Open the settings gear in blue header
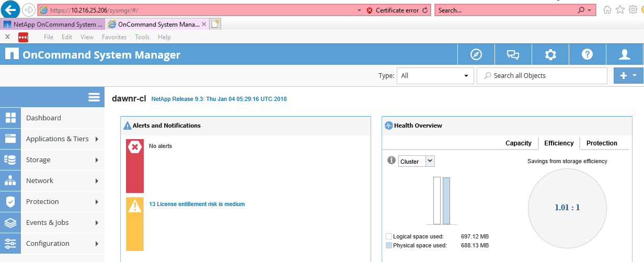 coord(550,55)
